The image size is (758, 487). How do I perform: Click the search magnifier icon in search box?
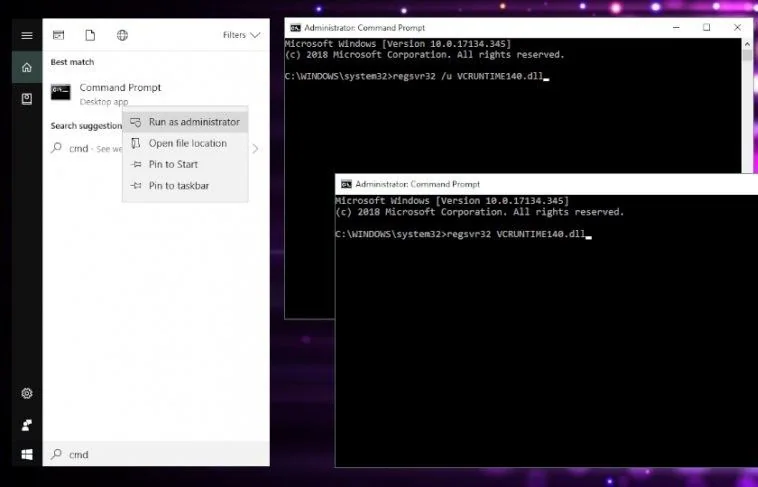(57, 454)
